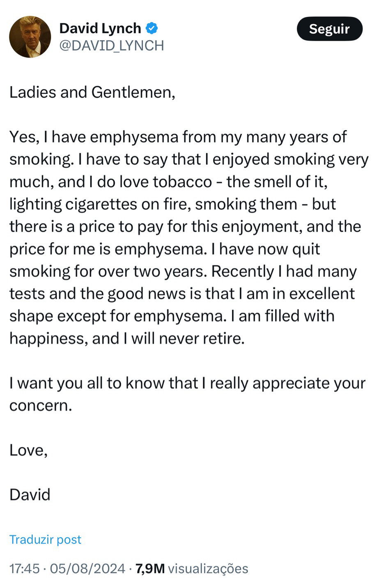Select the 'Ladies and Gentlemen,' greeting line
This screenshot has height=588, width=379.
(x=92, y=92)
